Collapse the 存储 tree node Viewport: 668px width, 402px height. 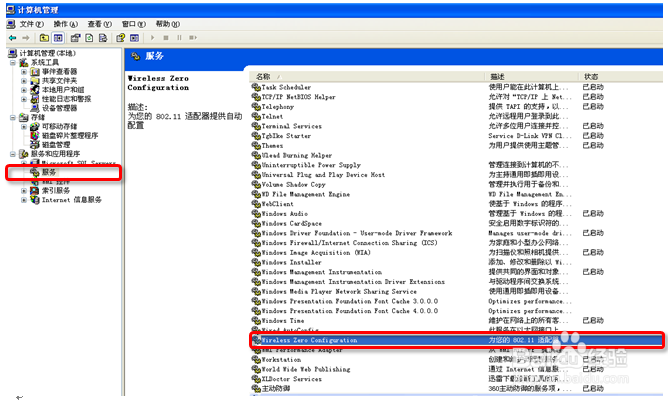(x=13, y=118)
